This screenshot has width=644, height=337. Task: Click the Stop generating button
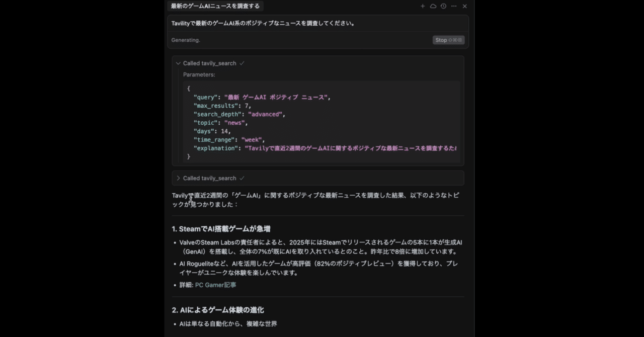click(x=448, y=40)
